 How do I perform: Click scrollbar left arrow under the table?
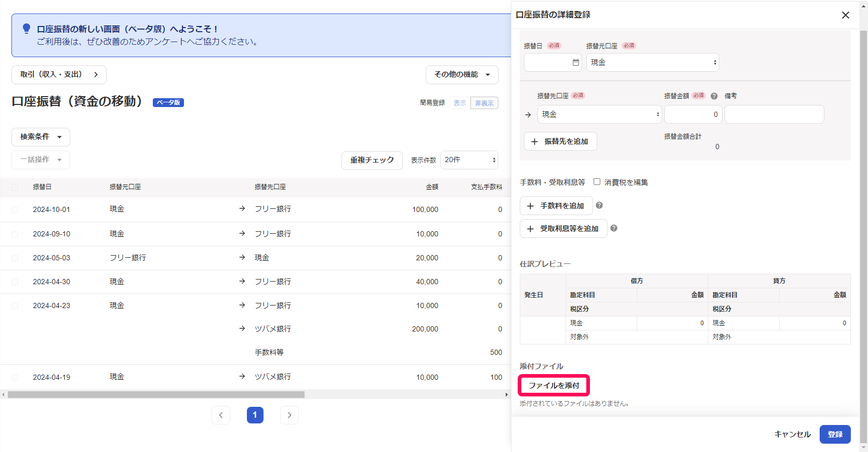[x=3, y=395]
